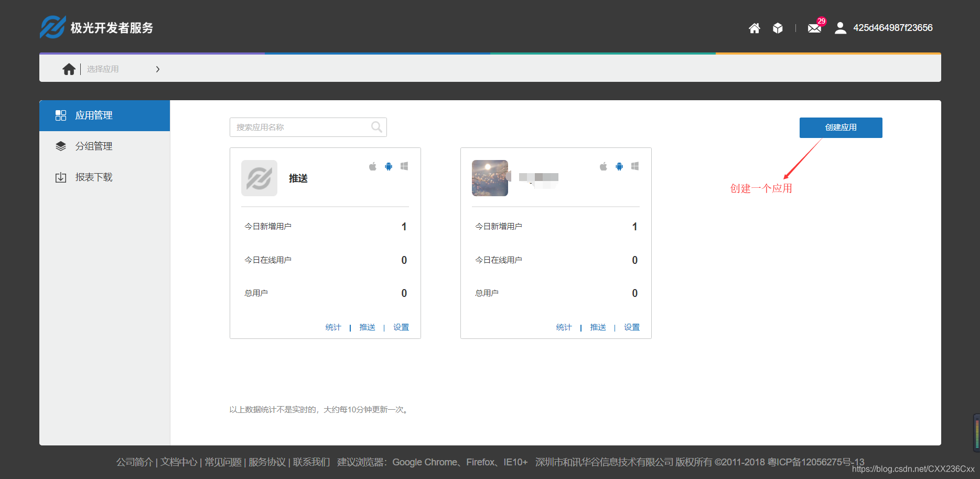The height and width of the screenshot is (479, 980).
Task: Open the cube product icon in the header
Action: tap(778, 28)
